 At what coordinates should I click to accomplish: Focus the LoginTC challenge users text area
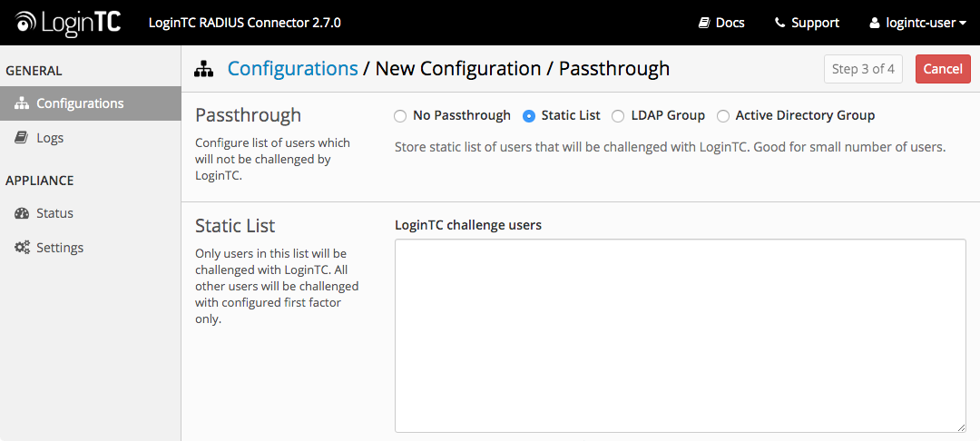point(680,336)
